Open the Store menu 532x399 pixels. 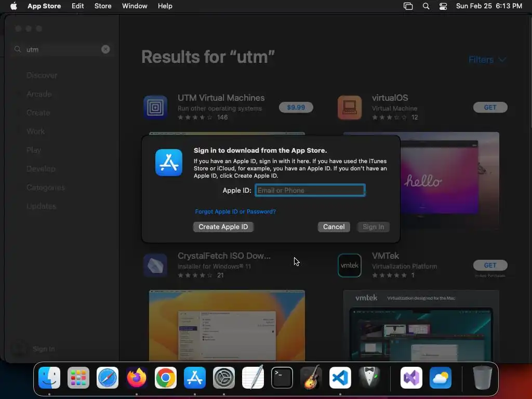(103, 6)
